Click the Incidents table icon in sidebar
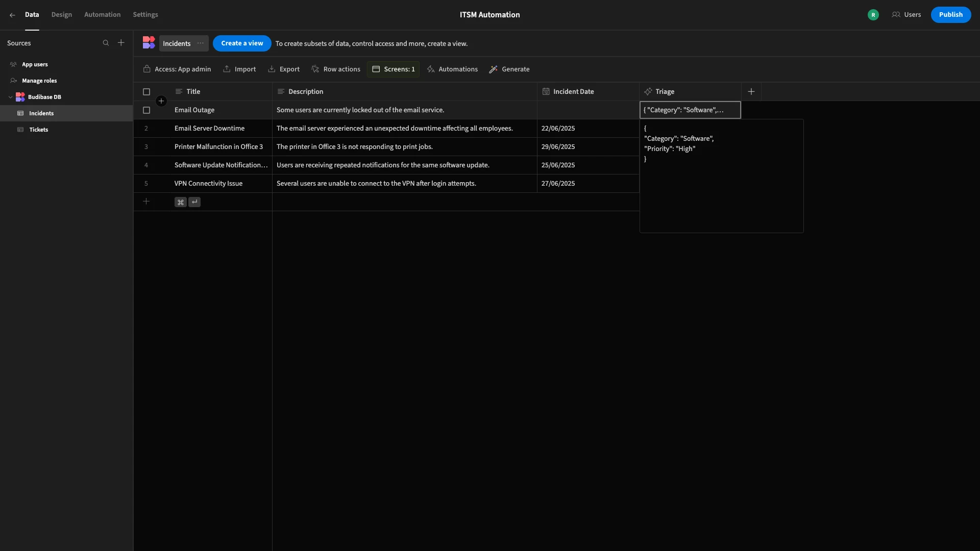 tap(20, 113)
